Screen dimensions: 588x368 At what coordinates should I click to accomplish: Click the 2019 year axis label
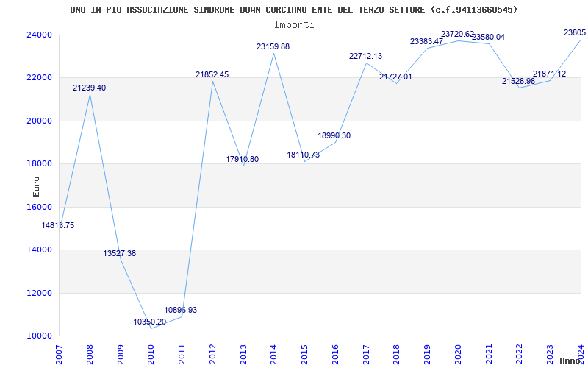point(427,355)
